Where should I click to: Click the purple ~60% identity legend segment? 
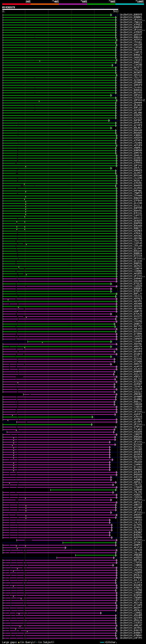(x=73, y=4)
